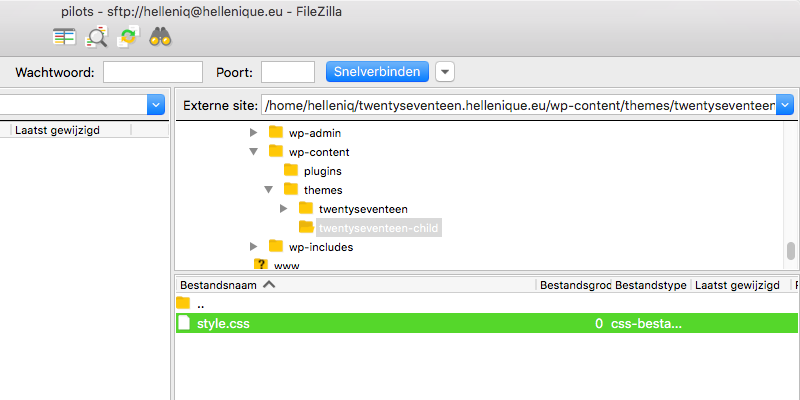This screenshot has width=800, height=400.
Task: Collapse the themes folder
Action: click(x=269, y=190)
